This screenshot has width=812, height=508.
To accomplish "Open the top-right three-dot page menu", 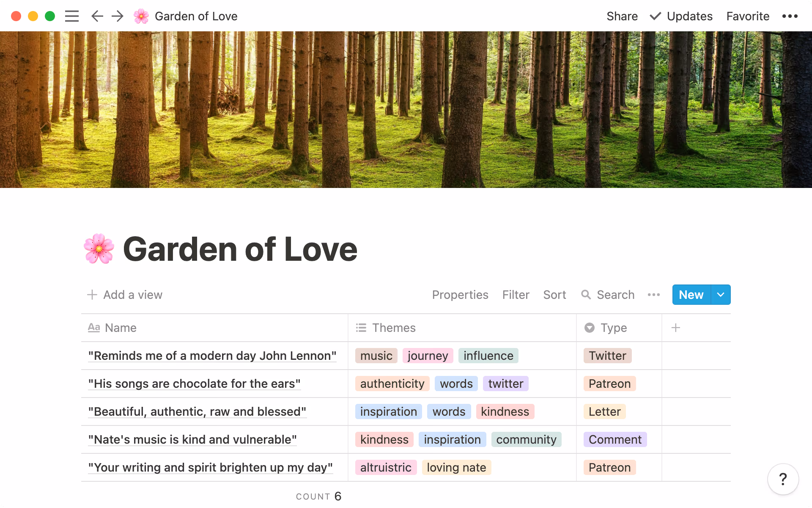I will [790, 16].
